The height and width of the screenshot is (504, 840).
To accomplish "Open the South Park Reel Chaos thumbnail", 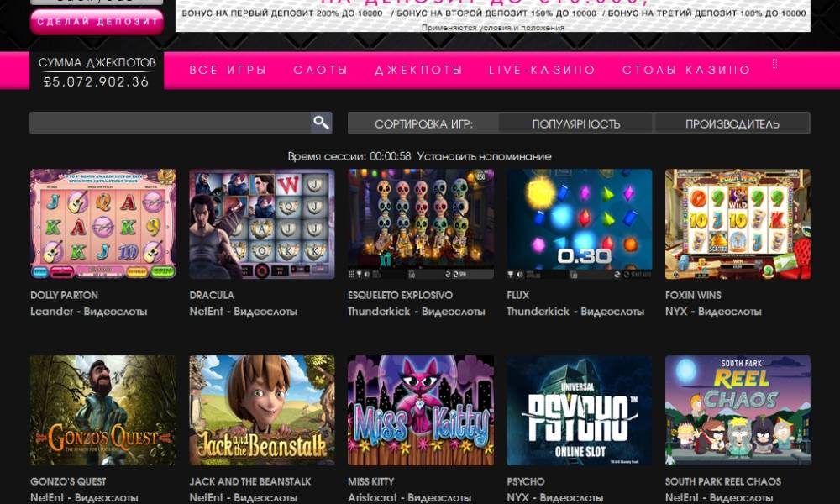I will tap(738, 410).
